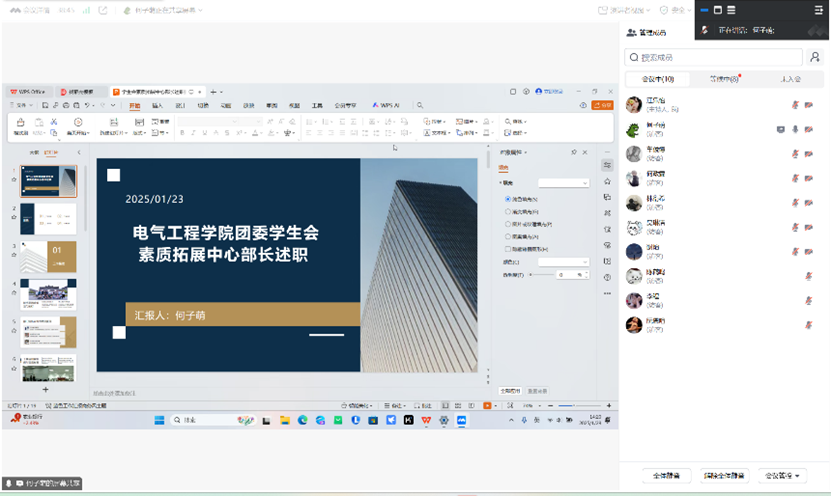Click the Windows Start icon in taskbar
Screen dimensions: 831x496
[x=160, y=420]
